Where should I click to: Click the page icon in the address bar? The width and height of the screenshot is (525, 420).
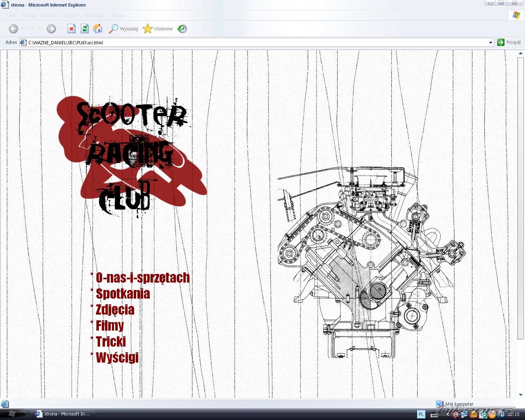(23, 42)
